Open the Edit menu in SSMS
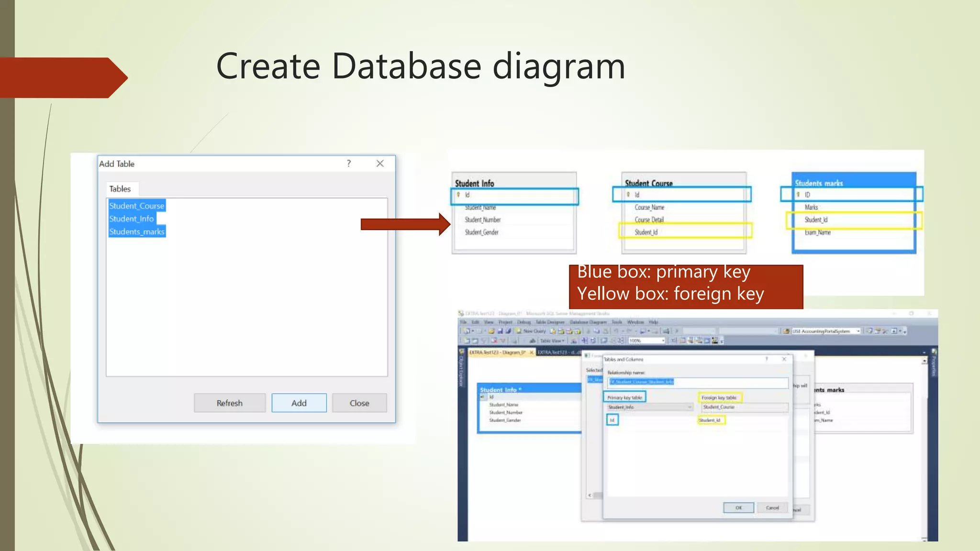This screenshot has width=980, height=551. click(476, 322)
